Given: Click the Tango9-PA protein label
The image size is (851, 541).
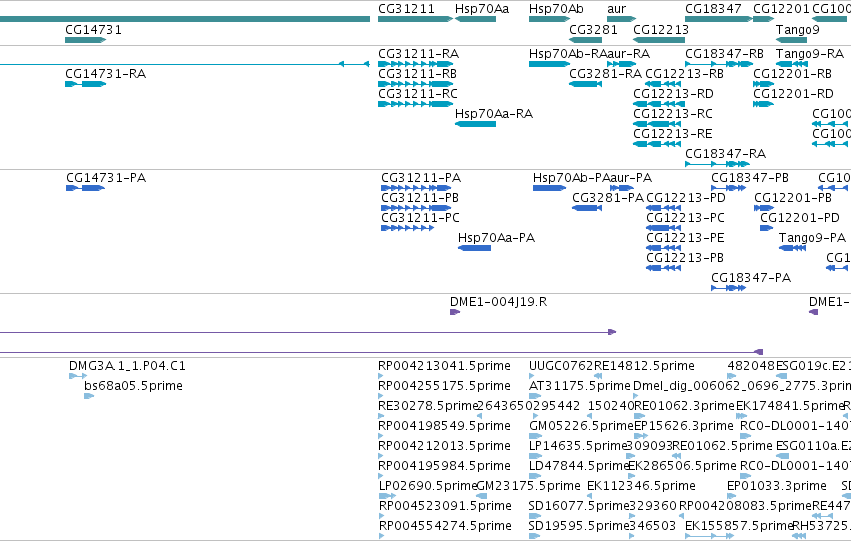Looking at the screenshot, I should 812,238.
